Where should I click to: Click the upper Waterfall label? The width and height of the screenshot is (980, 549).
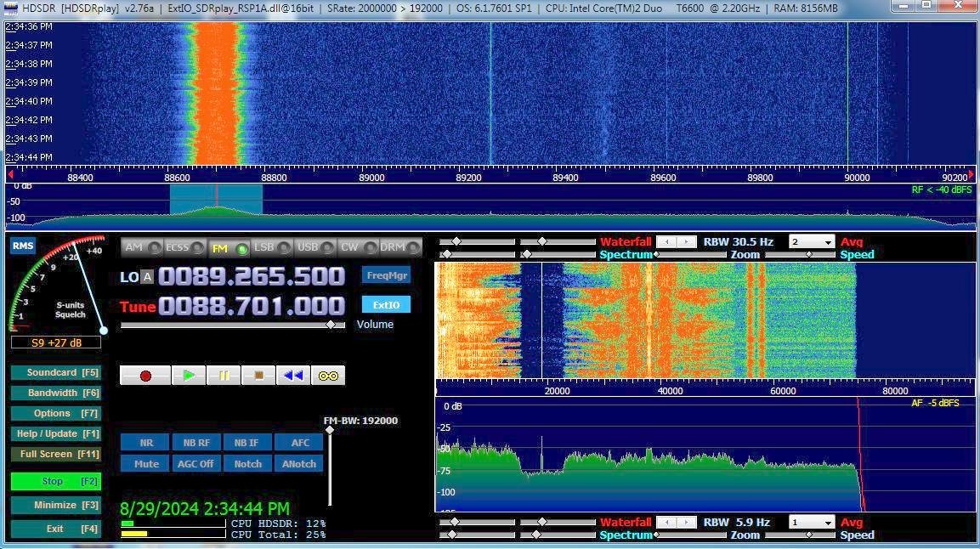pos(626,241)
